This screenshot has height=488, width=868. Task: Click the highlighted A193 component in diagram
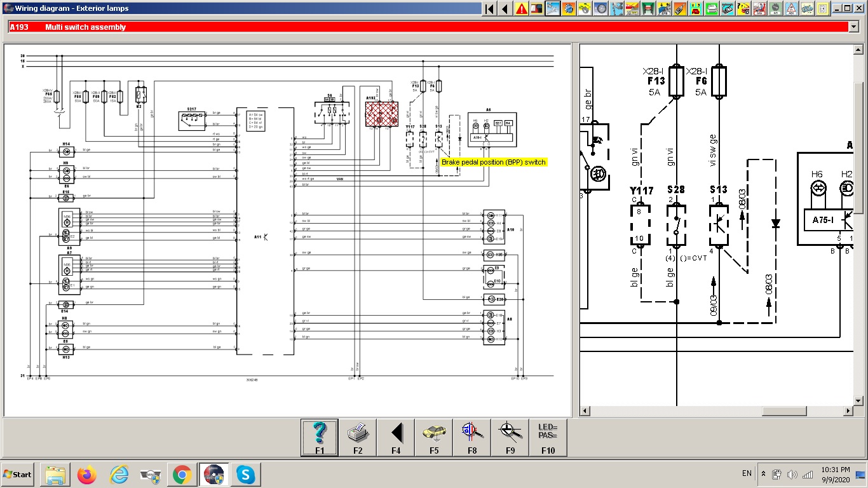coord(382,115)
